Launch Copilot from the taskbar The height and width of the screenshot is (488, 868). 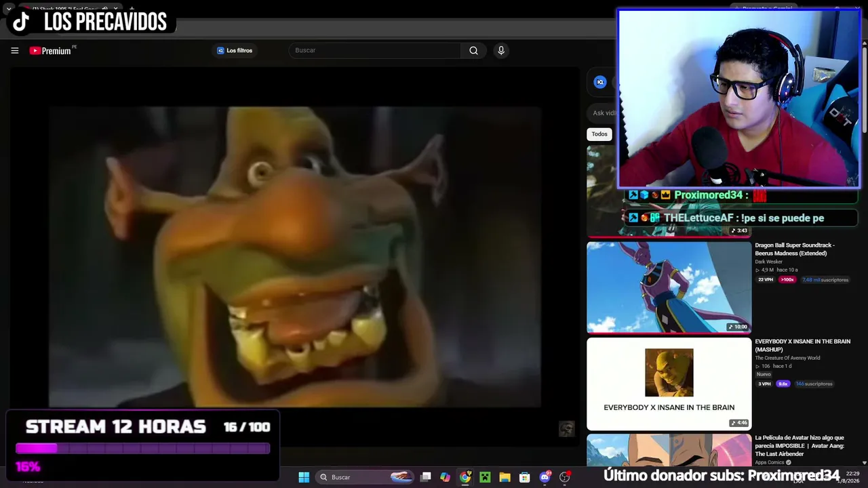pos(445,477)
